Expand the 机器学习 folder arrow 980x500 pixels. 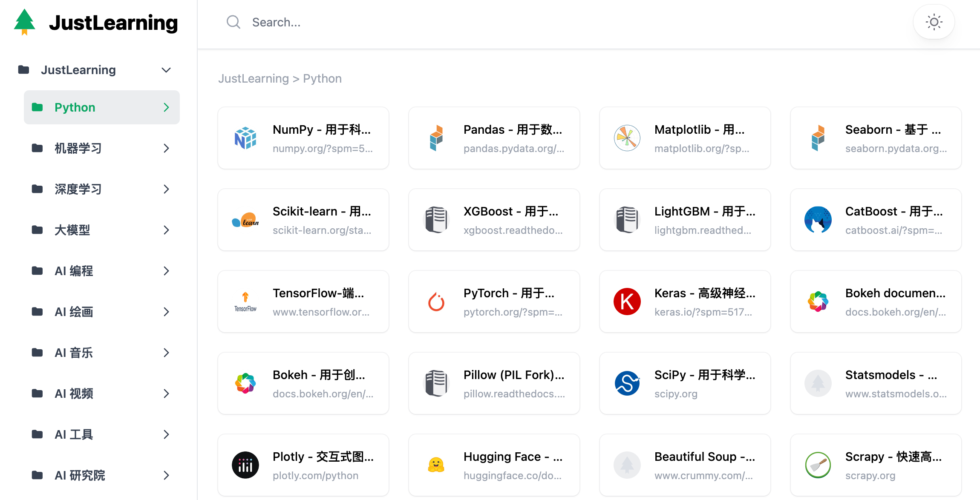pos(166,148)
